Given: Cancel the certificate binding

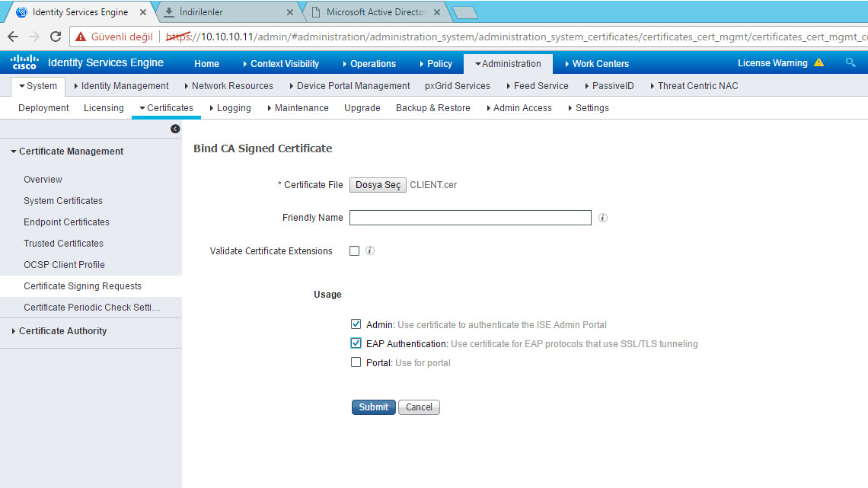Looking at the screenshot, I should 419,407.
